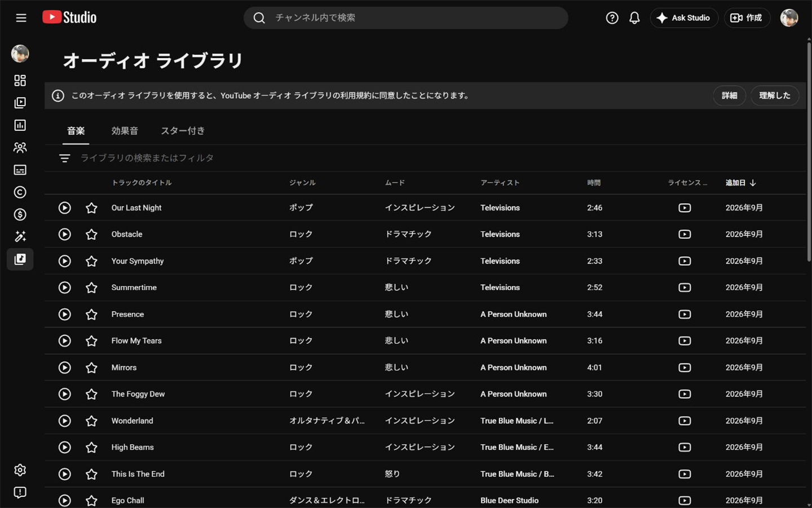Click the 作成 create button
This screenshot has width=812, height=508.
747,18
